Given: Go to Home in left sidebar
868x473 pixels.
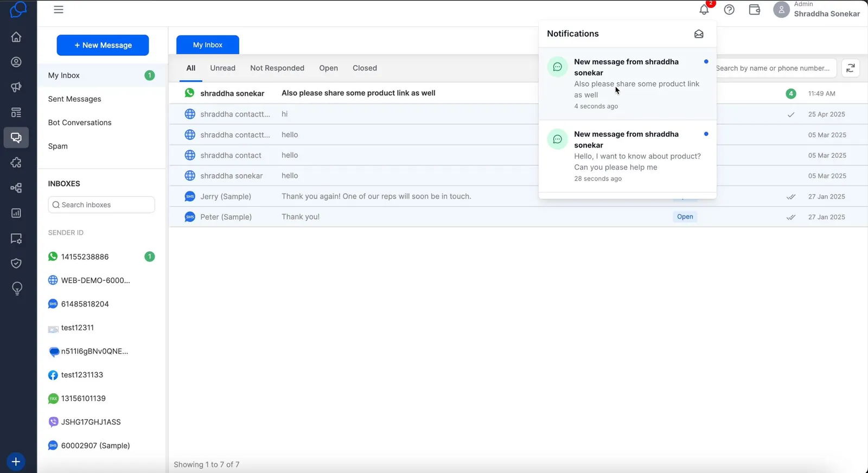Looking at the screenshot, I should pos(16,37).
